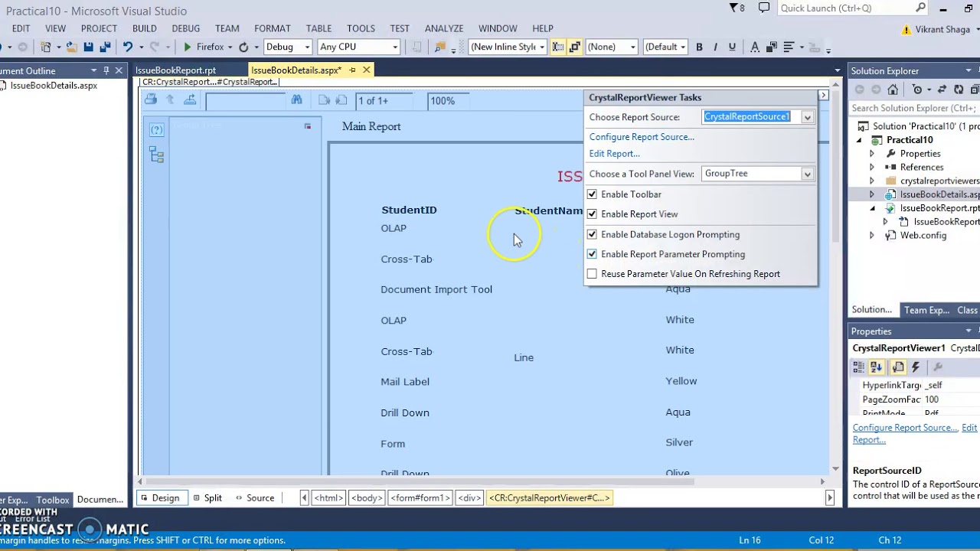Screen dimensions: 980x551
Task: Open the Choose Report Source dropdown
Action: point(807,117)
